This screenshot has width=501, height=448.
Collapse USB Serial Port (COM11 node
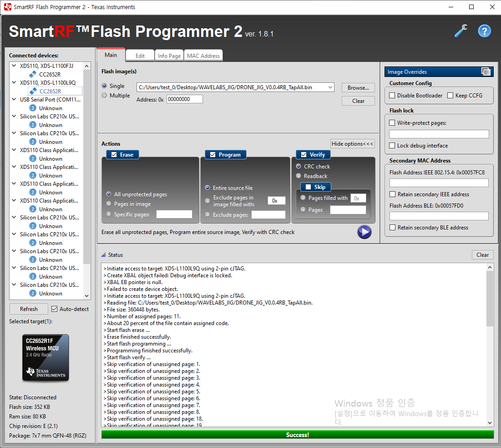click(x=14, y=99)
